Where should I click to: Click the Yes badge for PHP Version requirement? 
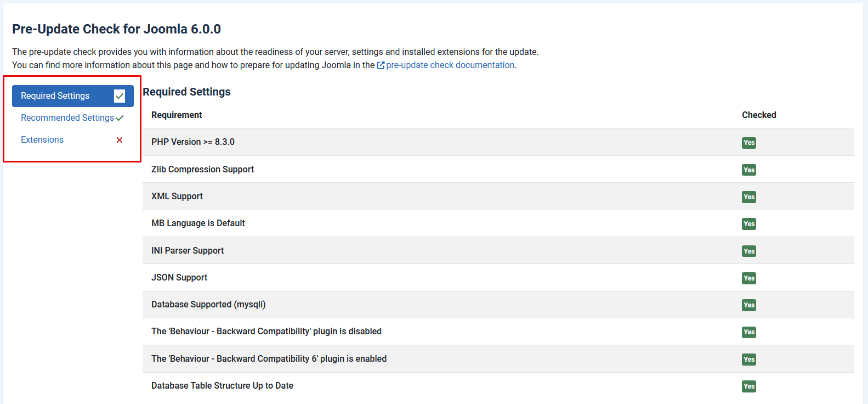(x=748, y=143)
